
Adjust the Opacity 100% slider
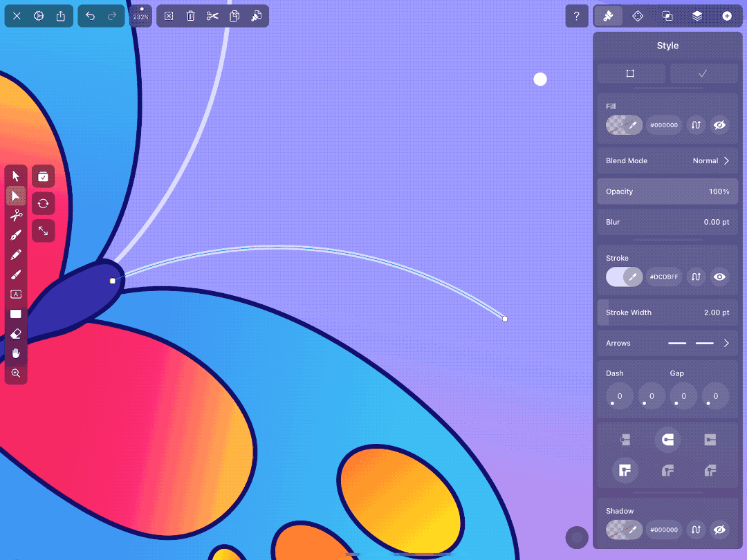667,192
